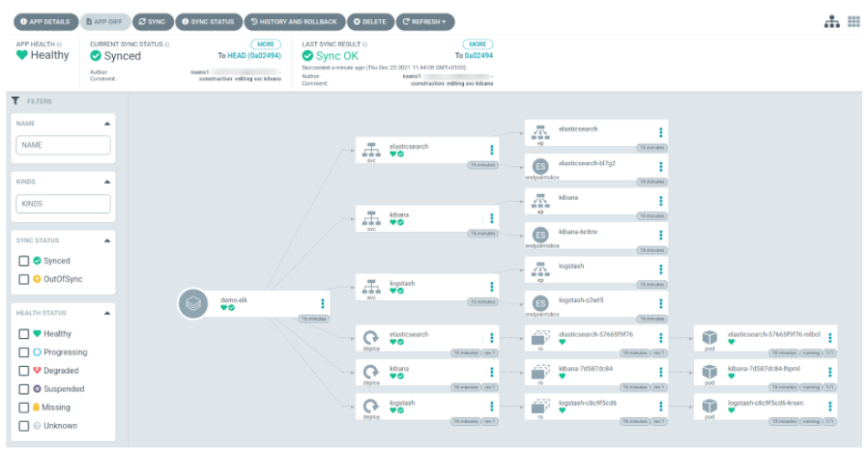The width and height of the screenshot is (868, 451).
Task: Check the OutOfSync filter
Action: [24, 279]
